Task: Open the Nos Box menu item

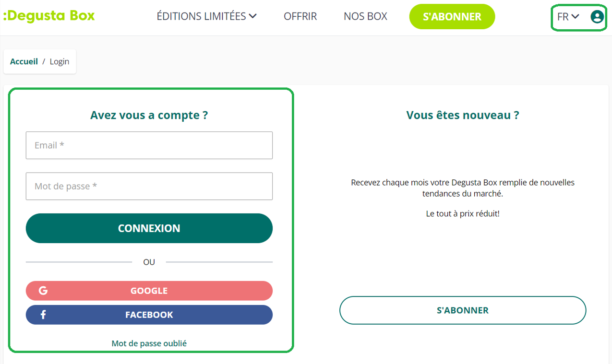Action: 366,16
